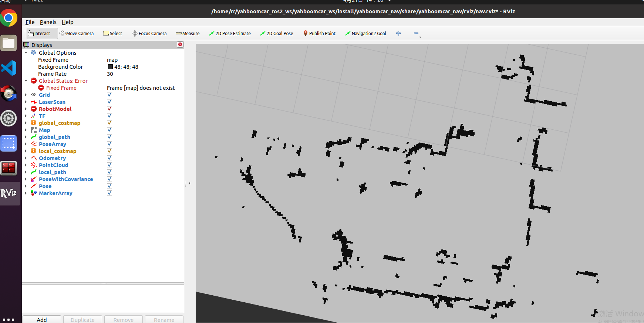Image resolution: width=644 pixels, height=323 pixels.
Task: Click the blue plus add-tool icon
Action: pos(398,33)
